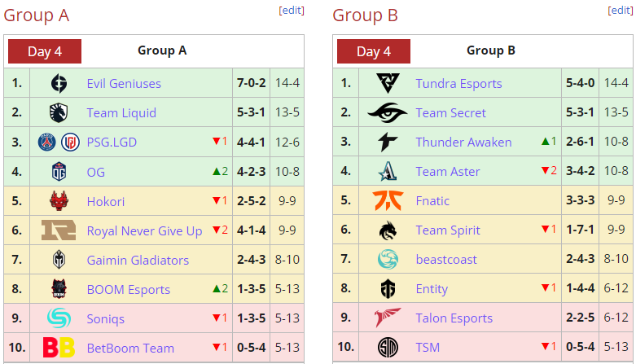Viewport: 636px width, 364px height.
Task: Click the Evil Geniuses team logo
Action: 59,84
